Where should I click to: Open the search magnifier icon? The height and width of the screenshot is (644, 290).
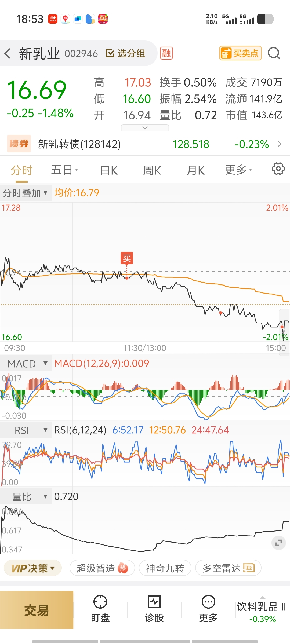pos(274,53)
